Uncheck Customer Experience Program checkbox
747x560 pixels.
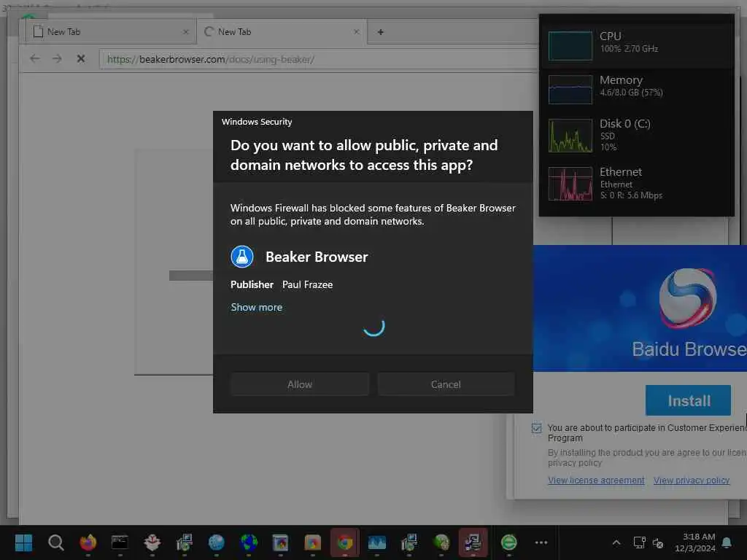pyautogui.click(x=536, y=427)
